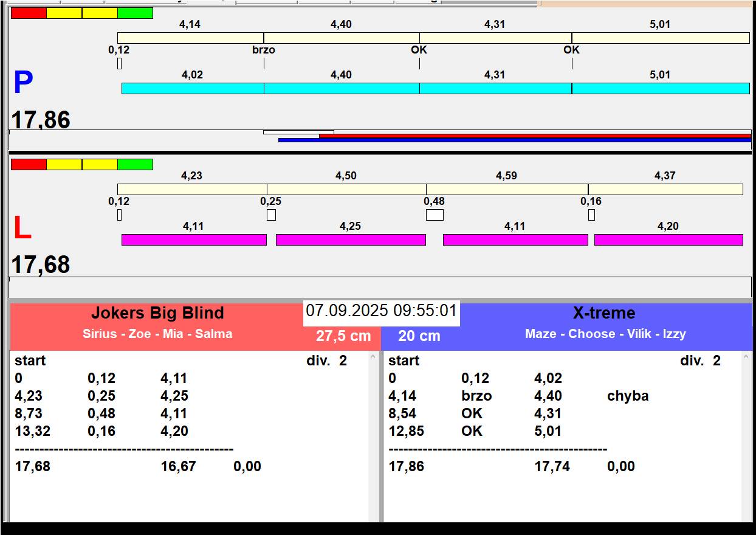This screenshot has width=756, height=535.
Task: Select the cream segment labeled 4,31 in lane P
Action: 495,38
